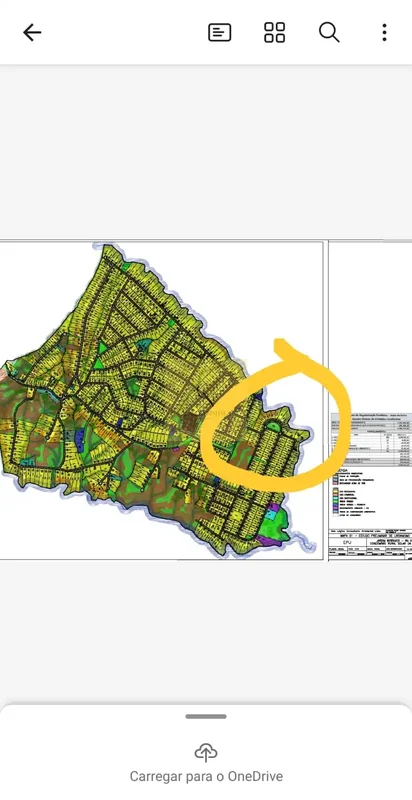Tap the area table beside the map
412x800 pixels.
click(371, 440)
